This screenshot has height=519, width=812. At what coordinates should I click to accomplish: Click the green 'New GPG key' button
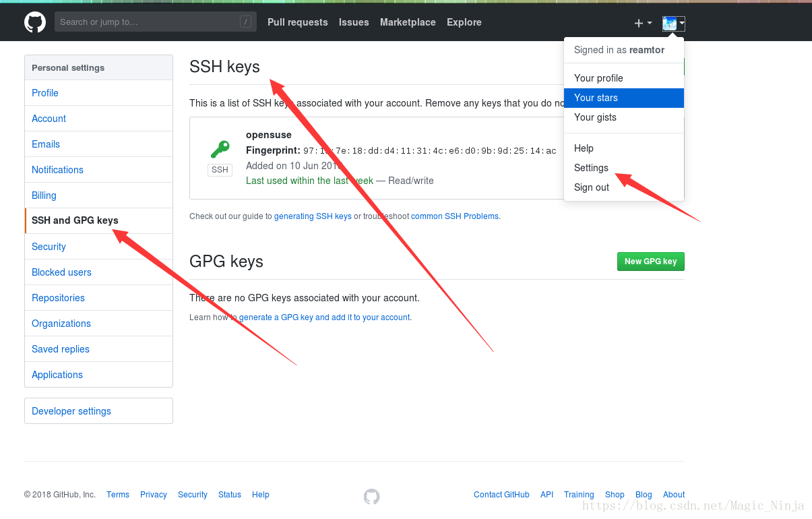651,262
